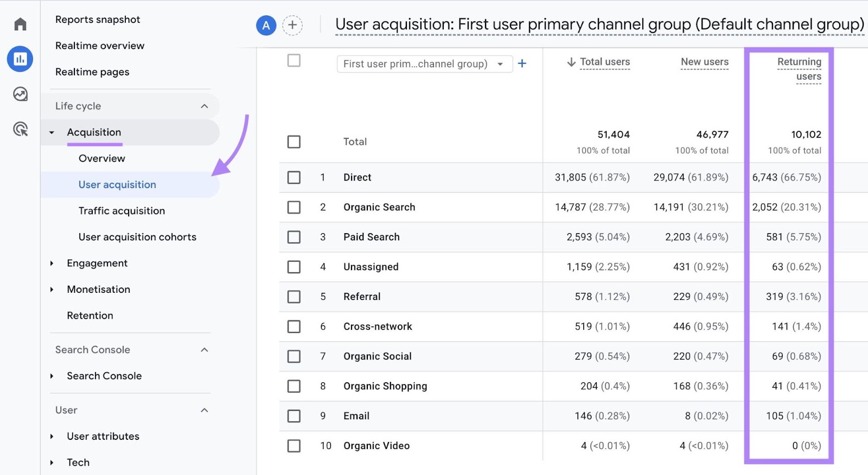The image size is (868, 475).
Task: Click the Reports bar chart icon
Action: pyautogui.click(x=20, y=59)
